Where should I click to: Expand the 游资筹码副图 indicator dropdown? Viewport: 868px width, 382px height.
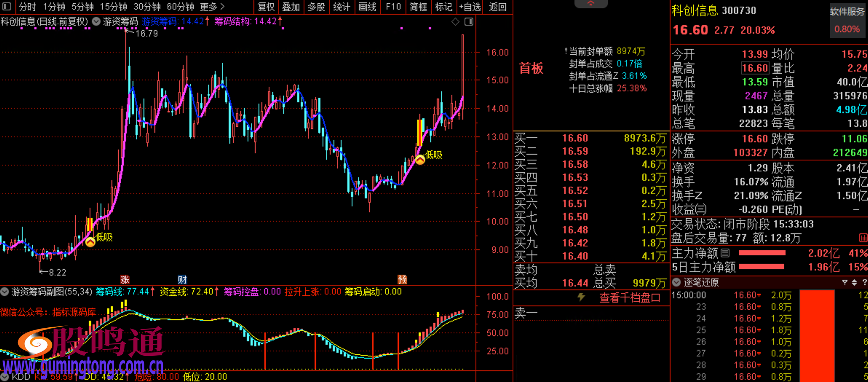5,292
